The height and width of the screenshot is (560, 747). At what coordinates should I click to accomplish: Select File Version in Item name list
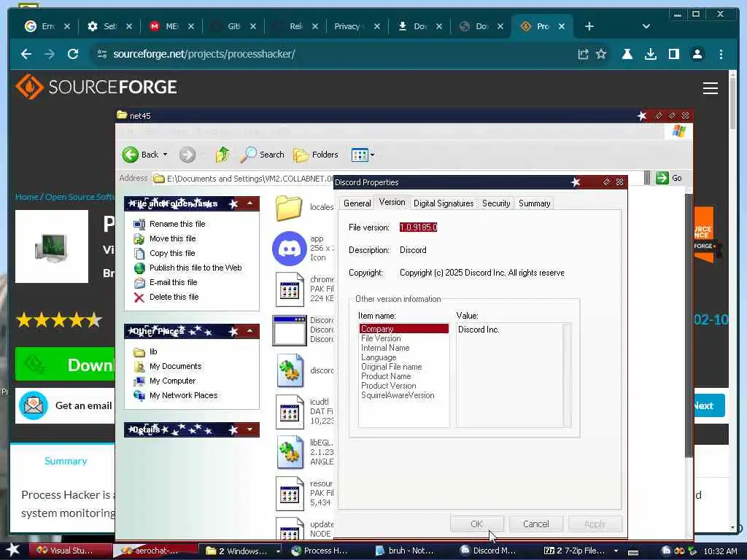[381, 338]
